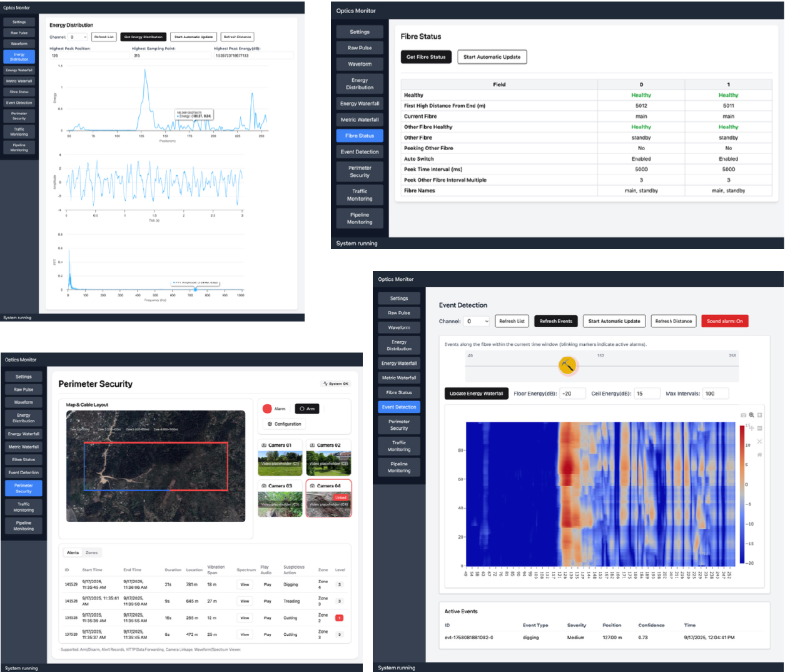Click the Get Fibre Status button
Image resolution: width=785 pixels, height=672 pixels.
tap(426, 57)
